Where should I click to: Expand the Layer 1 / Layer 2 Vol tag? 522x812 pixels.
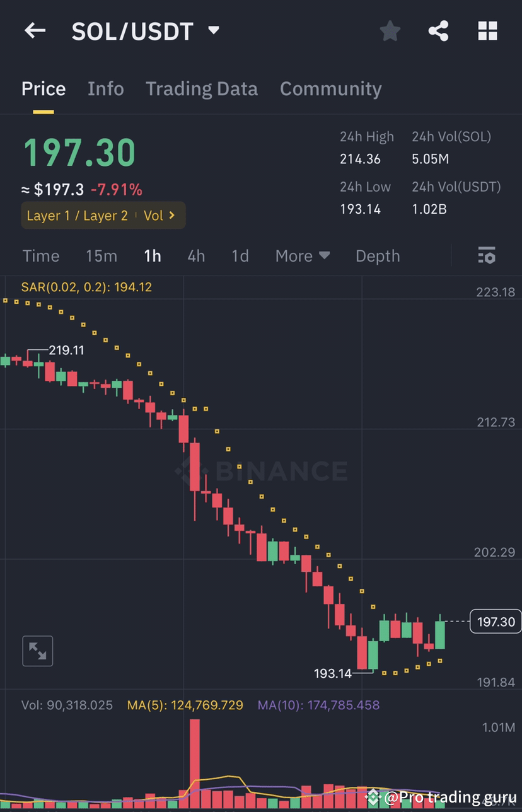click(103, 215)
